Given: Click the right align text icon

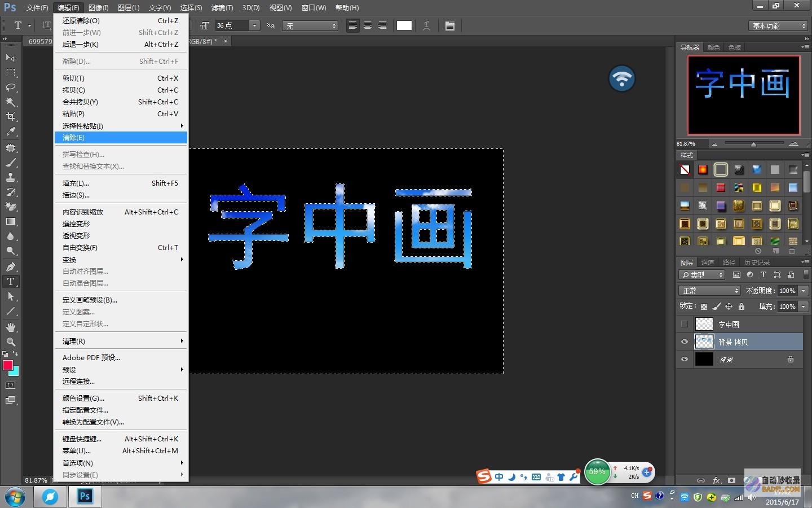Looking at the screenshot, I should point(382,25).
